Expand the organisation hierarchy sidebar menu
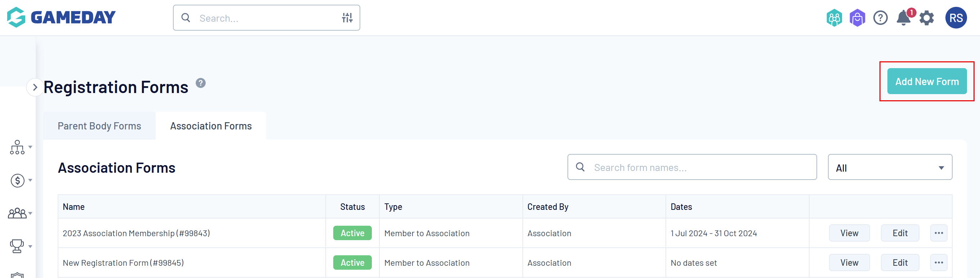This screenshot has width=980, height=278. tap(20, 147)
